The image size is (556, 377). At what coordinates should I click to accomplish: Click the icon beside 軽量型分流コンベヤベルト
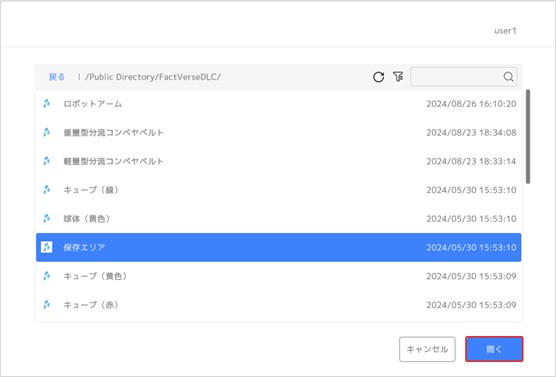click(x=46, y=161)
